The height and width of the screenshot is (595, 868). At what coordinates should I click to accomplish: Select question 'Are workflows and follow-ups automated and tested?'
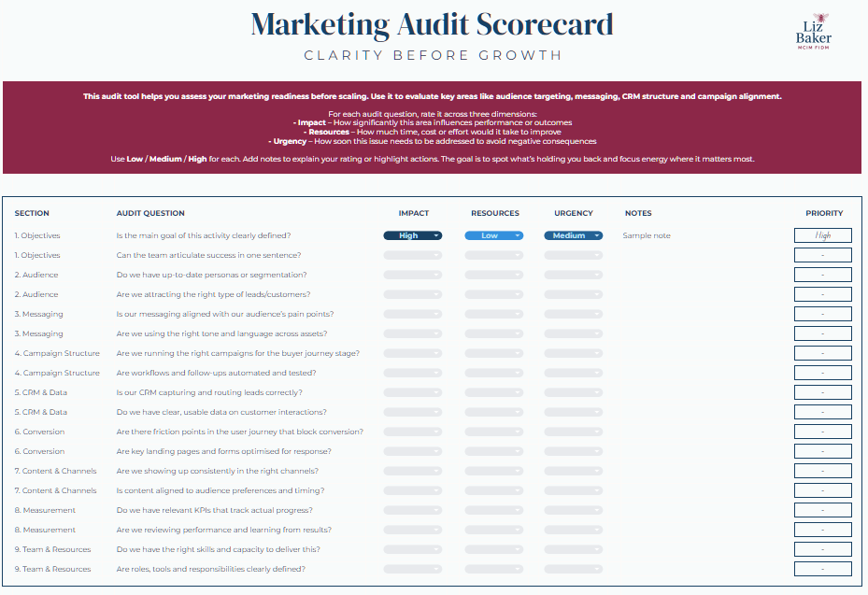pyautogui.click(x=216, y=373)
